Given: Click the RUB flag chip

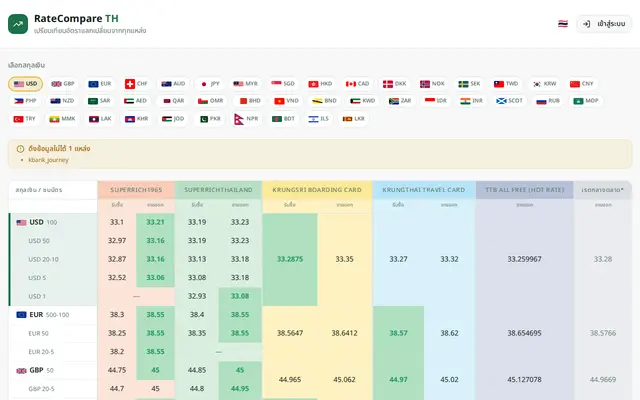Looking at the screenshot, I should tap(548, 101).
